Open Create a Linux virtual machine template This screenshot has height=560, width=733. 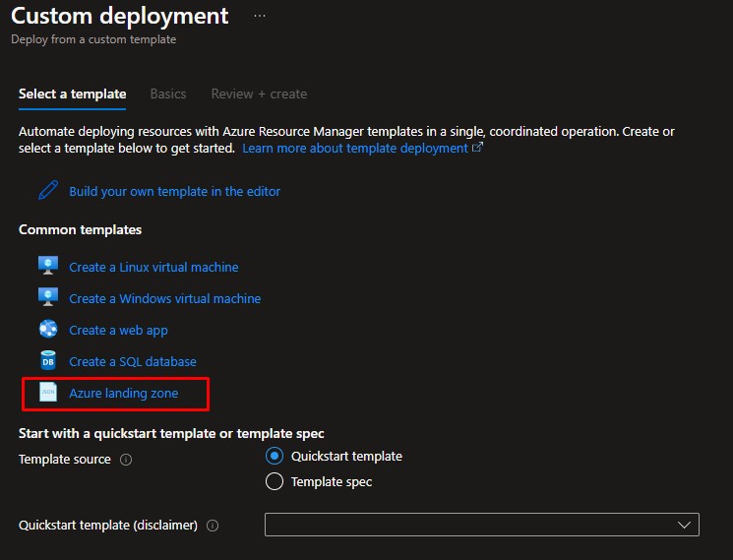coord(153,267)
